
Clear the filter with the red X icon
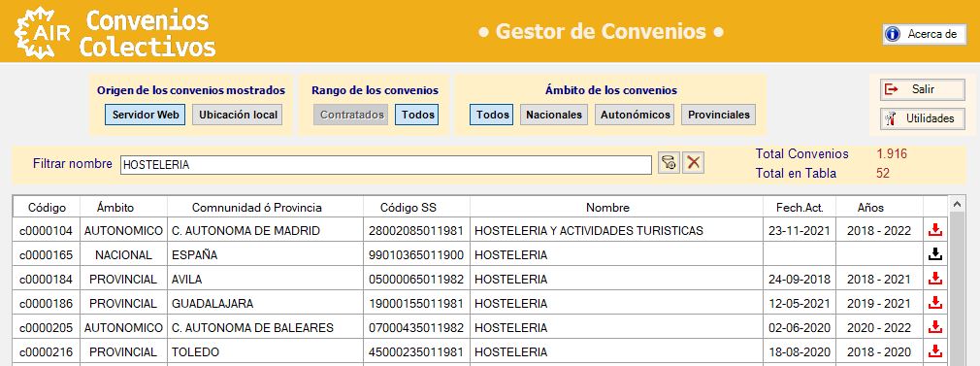693,164
